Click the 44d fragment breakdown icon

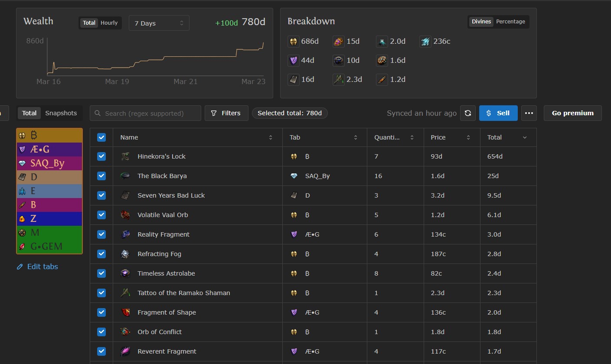coord(294,61)
